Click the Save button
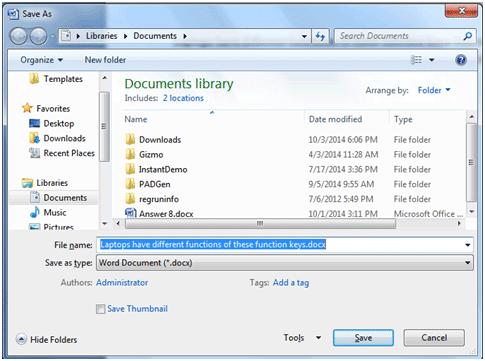Viewport: 485px width, 361px height. coord(363,338)
